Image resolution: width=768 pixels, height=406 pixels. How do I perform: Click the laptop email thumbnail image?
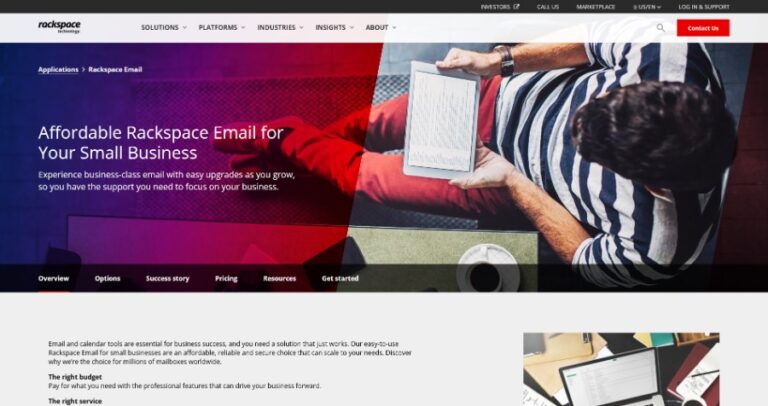coord(621,369)
